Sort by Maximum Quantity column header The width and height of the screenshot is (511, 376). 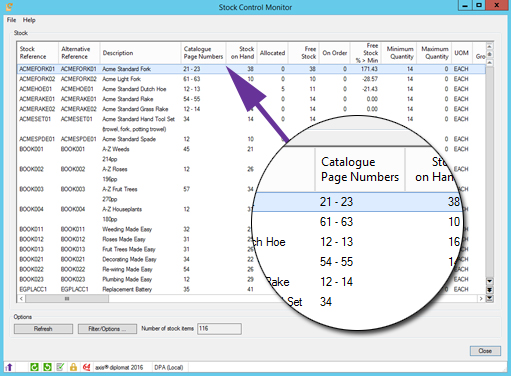coord(434,53)
